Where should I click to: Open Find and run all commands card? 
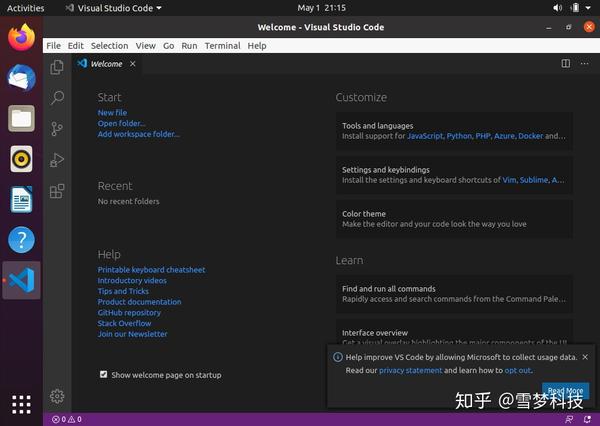point(454,294)
